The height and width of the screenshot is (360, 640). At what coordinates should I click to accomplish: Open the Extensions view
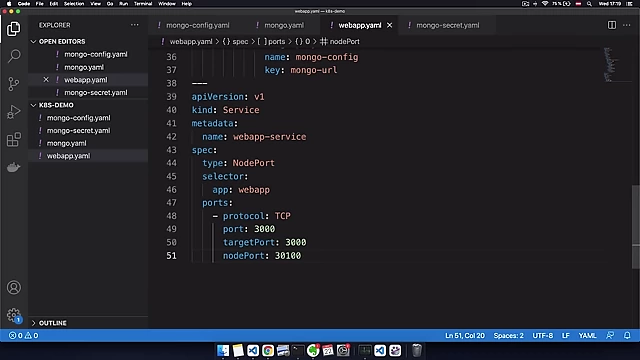pos(13,140)
